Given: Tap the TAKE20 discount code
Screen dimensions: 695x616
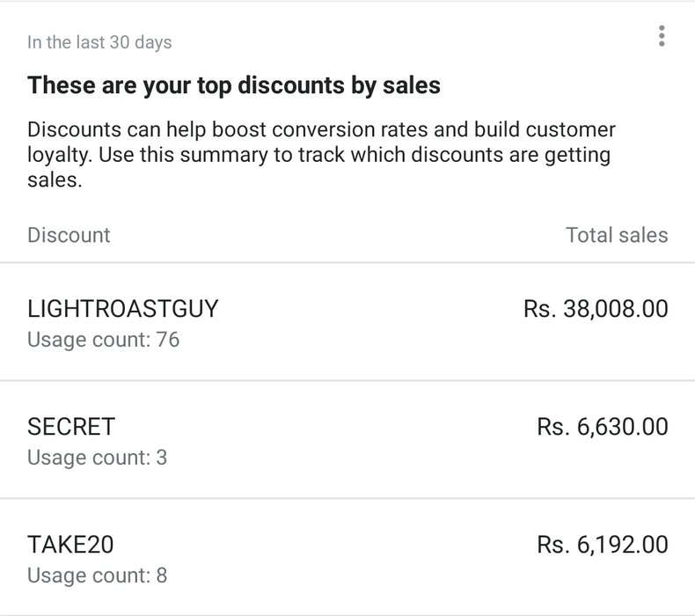Looking at the screenshot, I should (347, 557).
